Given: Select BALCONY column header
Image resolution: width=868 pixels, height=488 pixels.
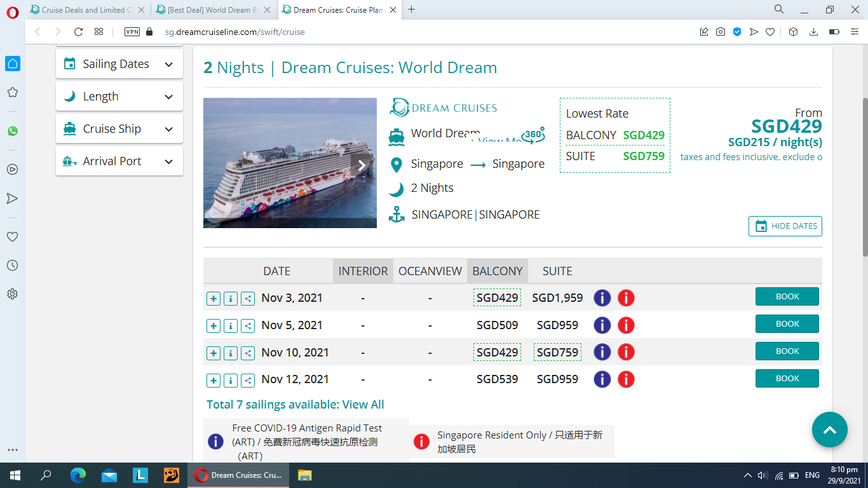Looking at the screenshot, I should tap(498, 271).
